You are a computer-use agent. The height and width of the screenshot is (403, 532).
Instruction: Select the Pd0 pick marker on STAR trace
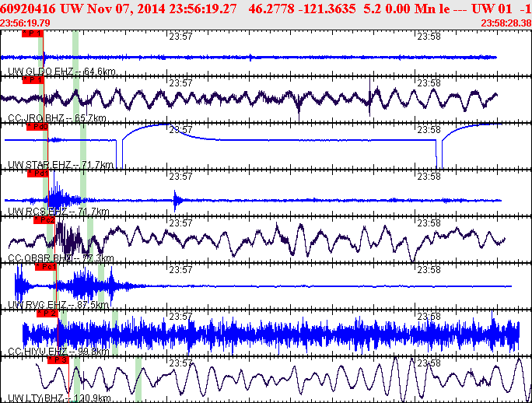point(37,127)
